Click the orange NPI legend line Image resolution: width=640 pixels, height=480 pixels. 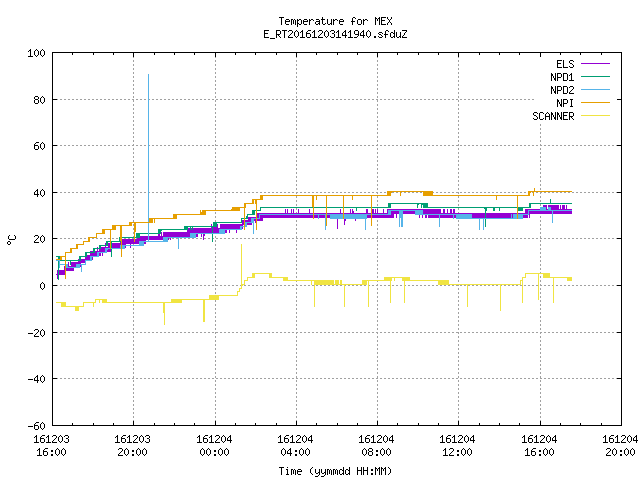595,102
